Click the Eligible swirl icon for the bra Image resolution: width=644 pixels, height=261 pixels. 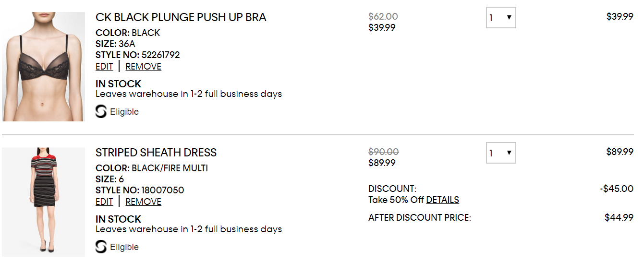(101, 112)
